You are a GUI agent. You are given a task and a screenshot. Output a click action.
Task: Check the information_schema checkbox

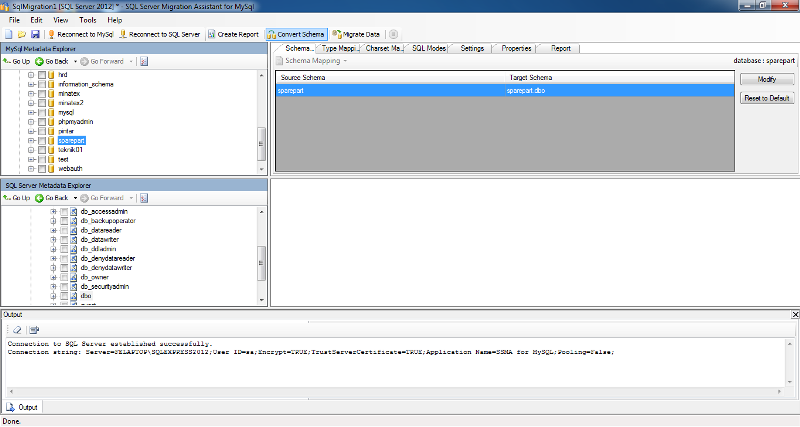[42, 84]
